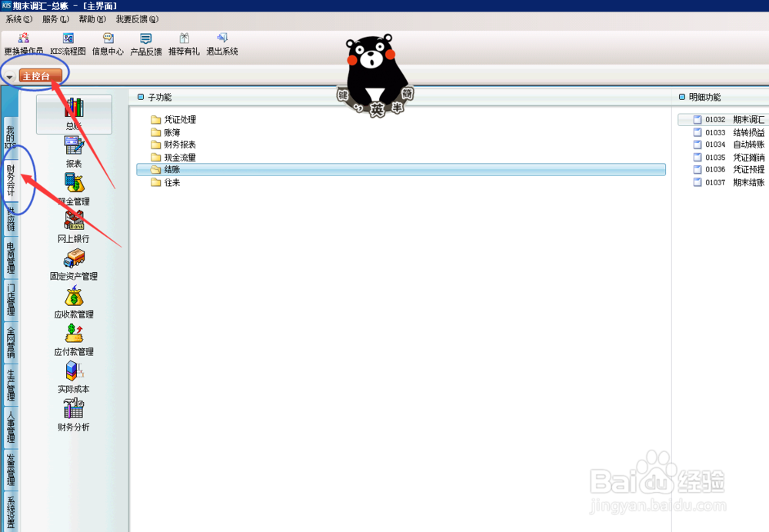Open 信息中心 from the toolbar
This screenshot has height=532, width=769.
(x=108, y=38)
